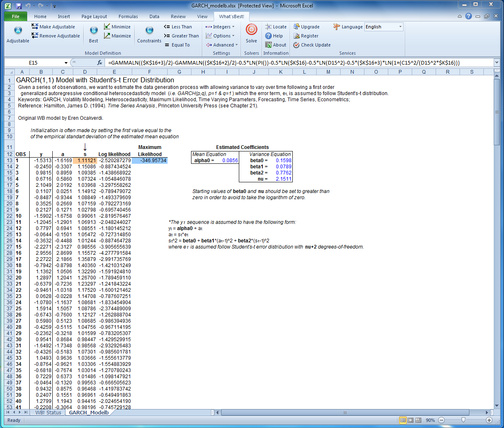Screen dimensions: 504x428
Task: Click the Register button
Action: [306, 36]
